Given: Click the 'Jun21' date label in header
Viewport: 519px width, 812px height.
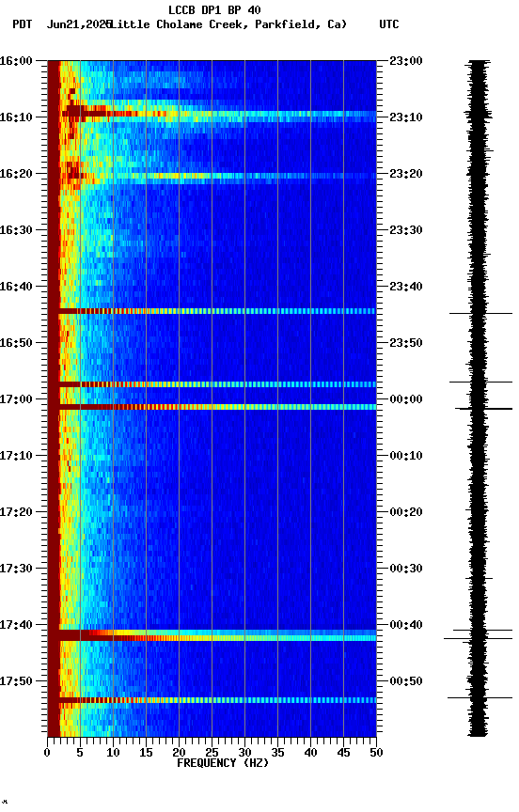Looking at the screenshot, I should pos(63,24).
